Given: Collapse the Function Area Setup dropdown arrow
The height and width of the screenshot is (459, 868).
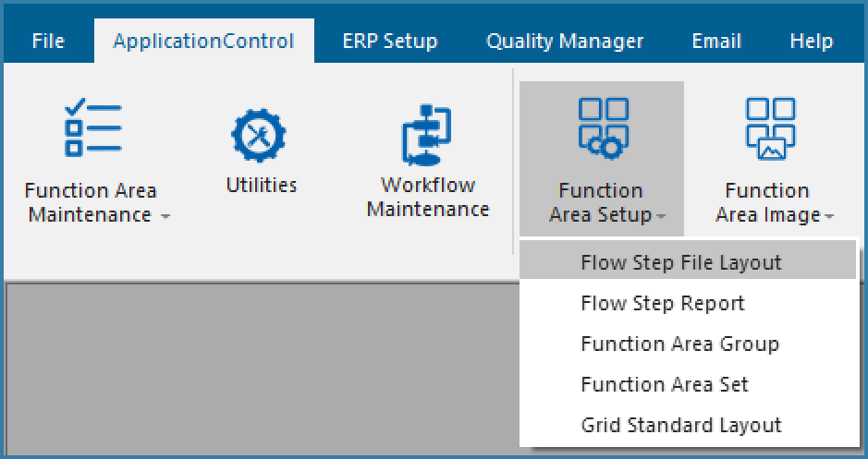Looking at the screenshot, I should coord(661,217).
